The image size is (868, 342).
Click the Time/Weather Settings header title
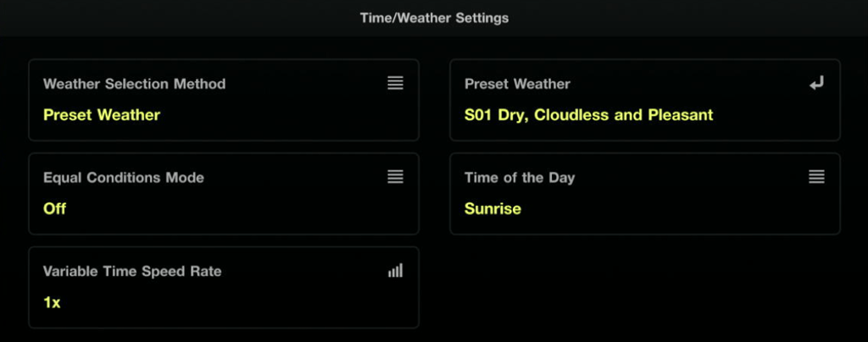[434, 18]
